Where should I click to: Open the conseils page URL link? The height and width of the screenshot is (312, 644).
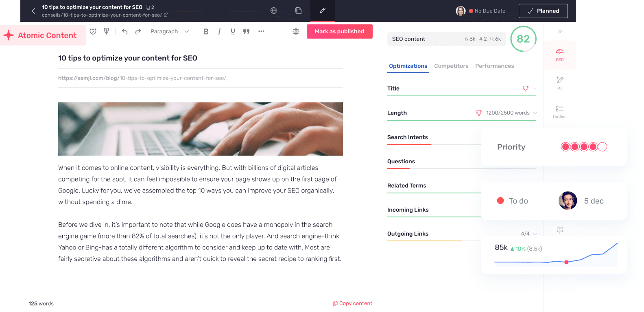coord(102,15)
